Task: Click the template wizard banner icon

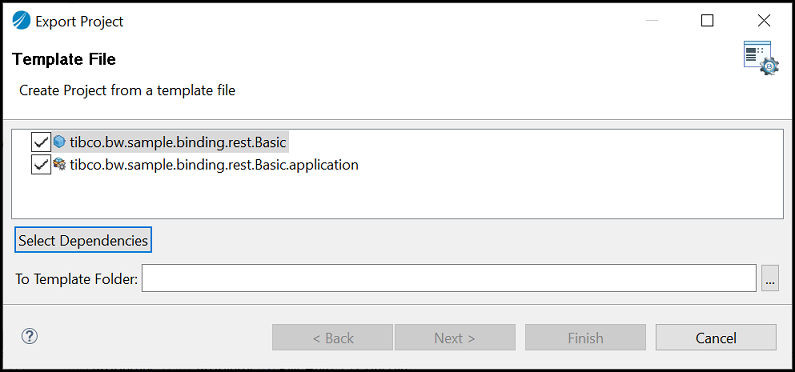Action: tap(761, 58)
